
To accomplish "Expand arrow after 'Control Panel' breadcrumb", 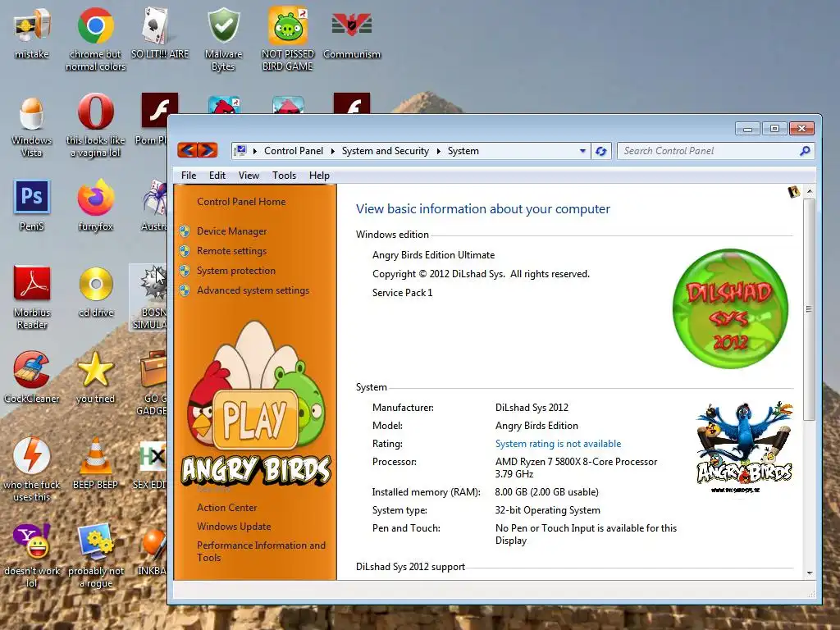I will click(x=332, y=151).
